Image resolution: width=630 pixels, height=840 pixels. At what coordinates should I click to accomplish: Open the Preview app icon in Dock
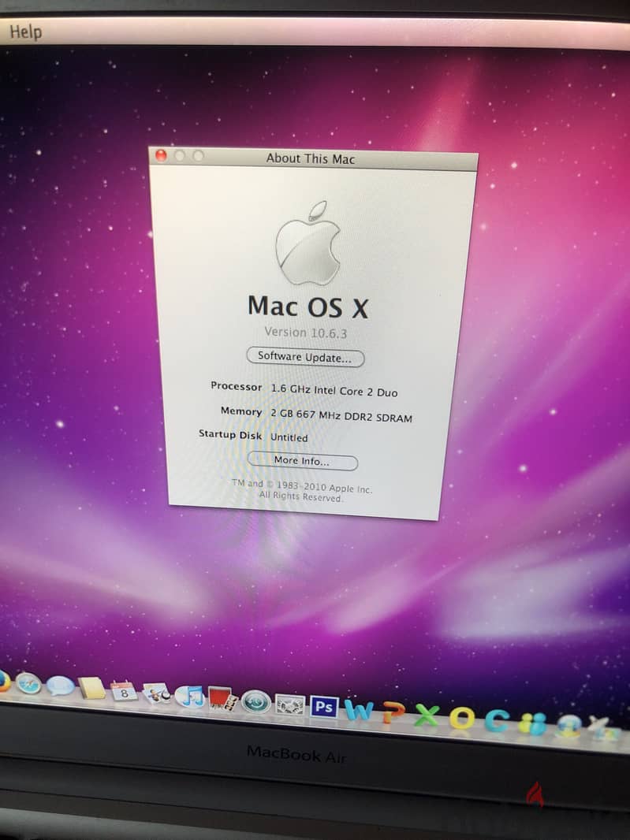click(x=157, y=693)
